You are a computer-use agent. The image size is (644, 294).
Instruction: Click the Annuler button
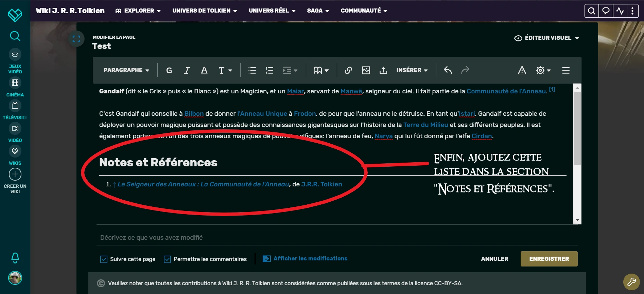[x=494, y=259]
